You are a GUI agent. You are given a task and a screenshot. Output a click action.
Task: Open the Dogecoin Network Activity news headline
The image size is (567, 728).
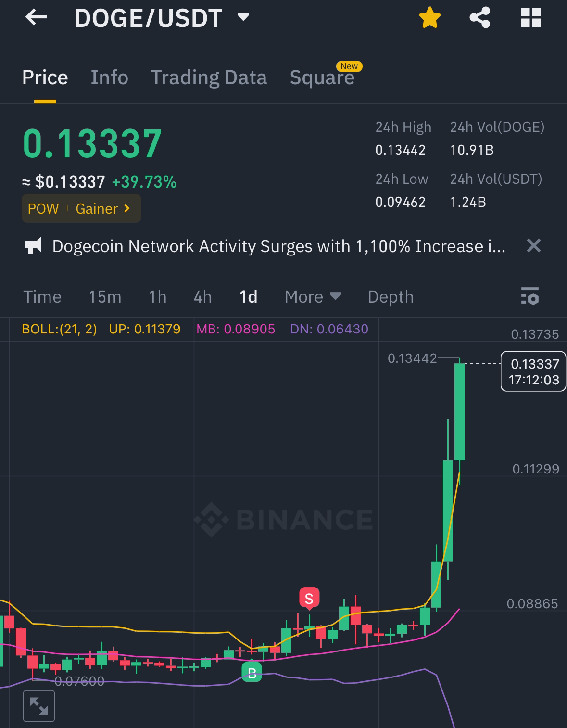coord(279,246)
